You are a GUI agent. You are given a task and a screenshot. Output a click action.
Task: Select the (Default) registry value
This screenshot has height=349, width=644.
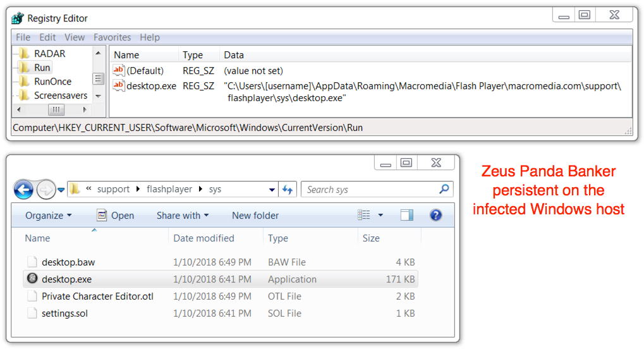click(145, 71)
